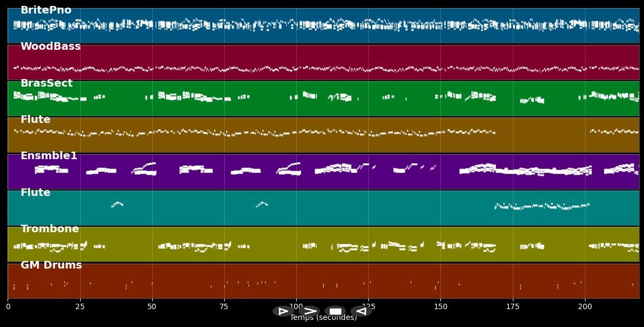
Task: Select the WoodBass track label
Action: pyautogui.click(x=50, y=47)
